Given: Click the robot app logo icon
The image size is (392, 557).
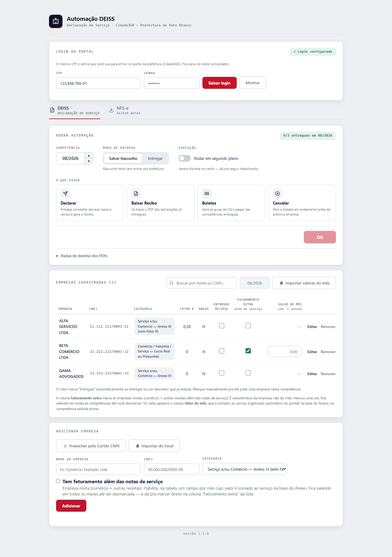Looking at the screenshot, I should point(56,21).
